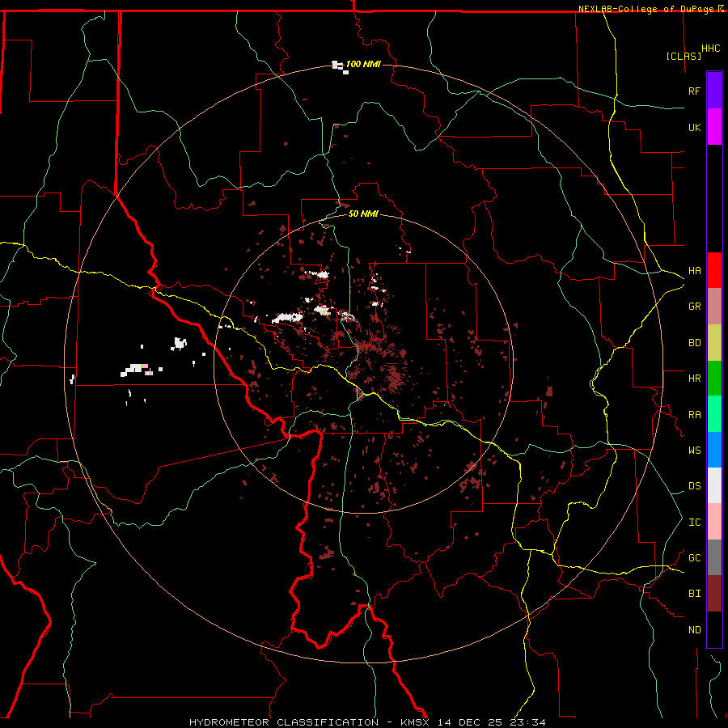The width and height of the screenshot is (728, 728).
Task: Click the IC legend label
Action: [694, 523]
